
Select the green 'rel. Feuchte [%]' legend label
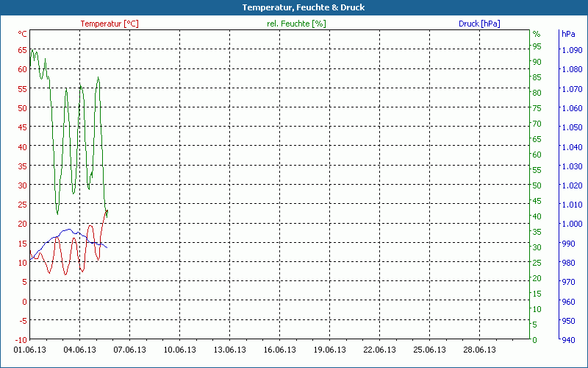click(x=296, y=24)
